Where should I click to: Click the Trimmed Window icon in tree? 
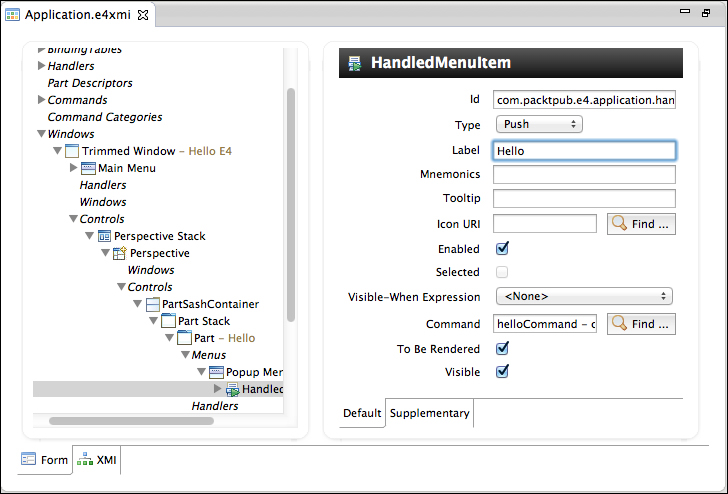[71, 151]
